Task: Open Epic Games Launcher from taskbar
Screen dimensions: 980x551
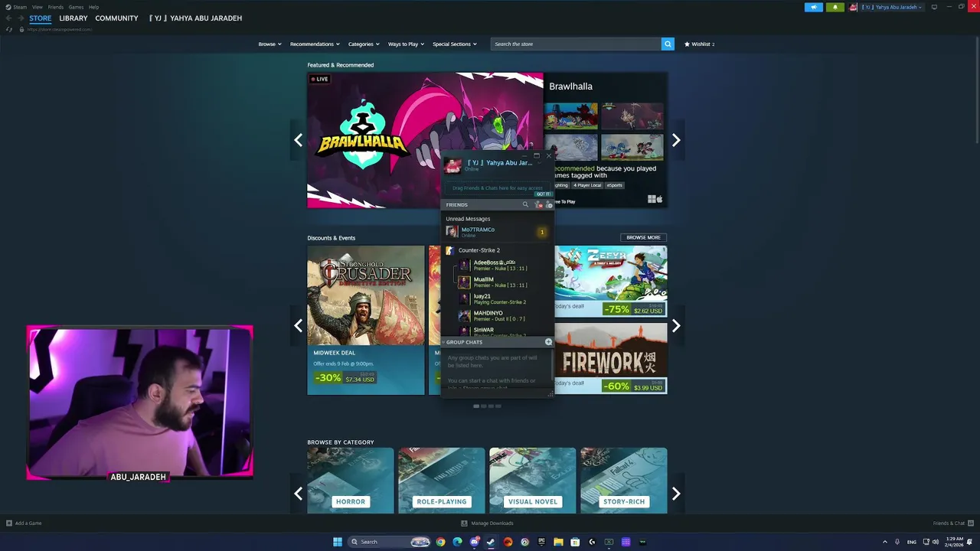Action: point(541,542)
